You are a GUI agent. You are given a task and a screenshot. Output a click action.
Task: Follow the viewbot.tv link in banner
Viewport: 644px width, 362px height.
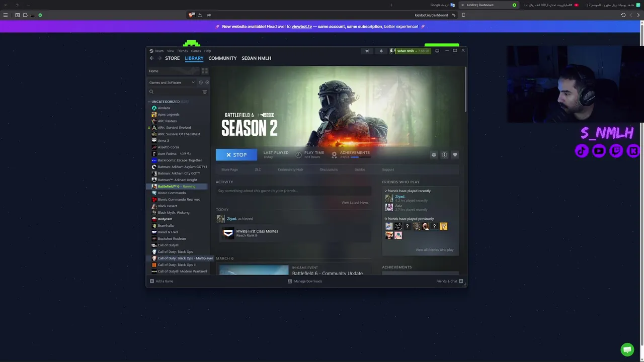tap(302, 27)
